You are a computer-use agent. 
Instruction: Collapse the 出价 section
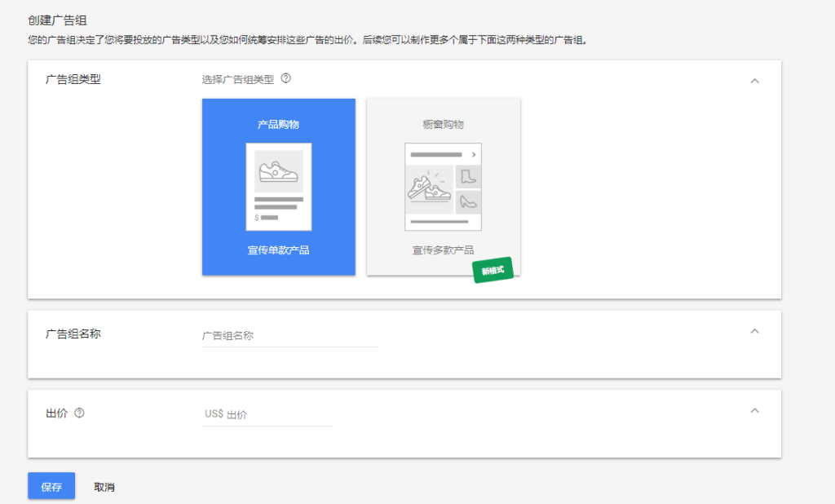tap(754, 412)
